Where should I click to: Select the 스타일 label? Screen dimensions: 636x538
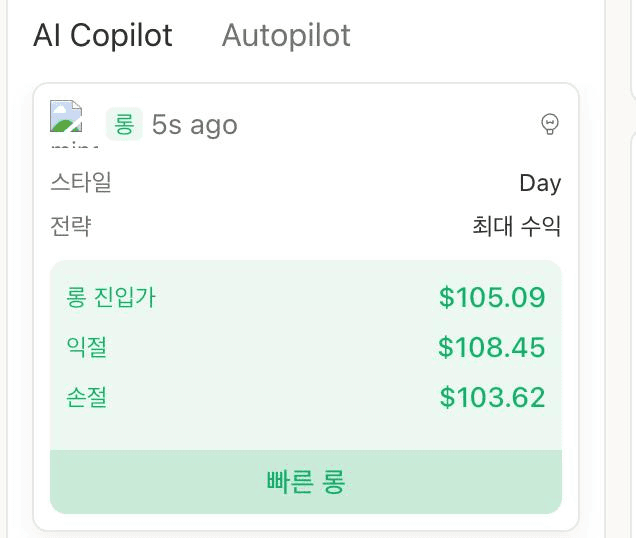(81, 183)
